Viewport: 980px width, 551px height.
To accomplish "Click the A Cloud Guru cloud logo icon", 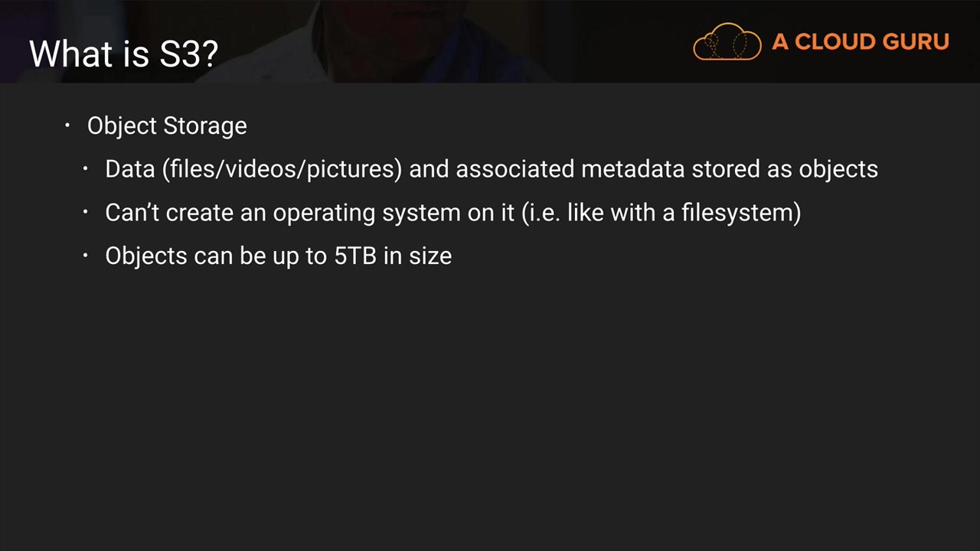I will 727,41.
